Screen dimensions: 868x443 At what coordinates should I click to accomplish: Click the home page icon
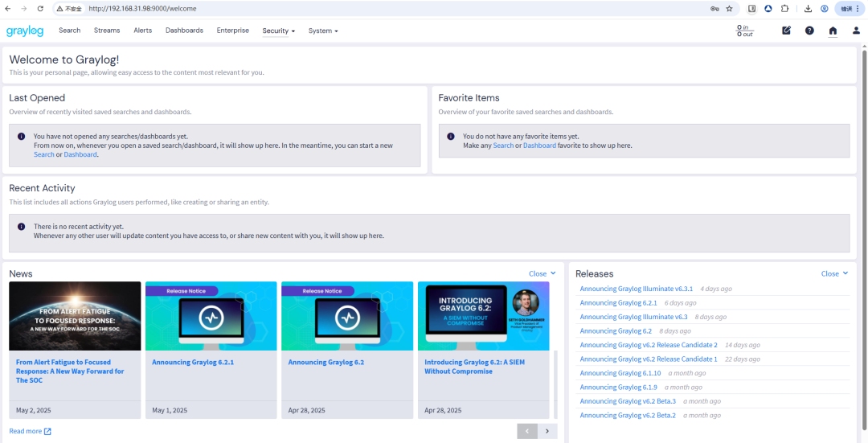point(833,31)
